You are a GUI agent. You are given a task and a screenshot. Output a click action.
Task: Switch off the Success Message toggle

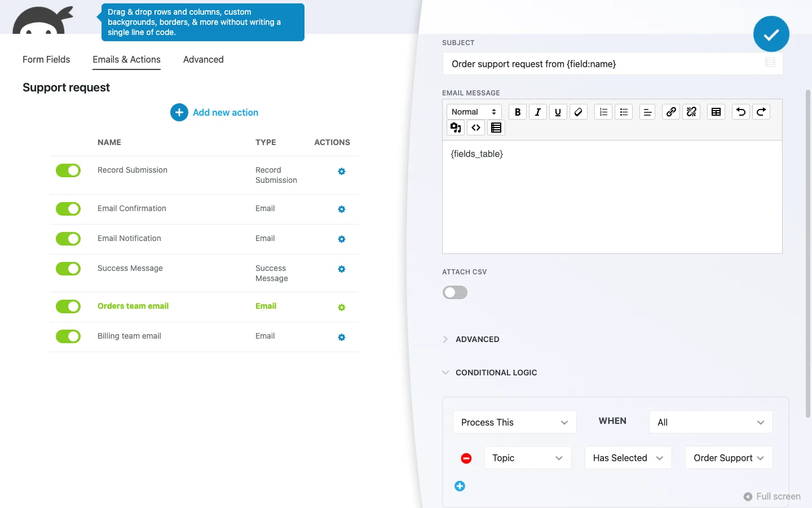[68, 269]
